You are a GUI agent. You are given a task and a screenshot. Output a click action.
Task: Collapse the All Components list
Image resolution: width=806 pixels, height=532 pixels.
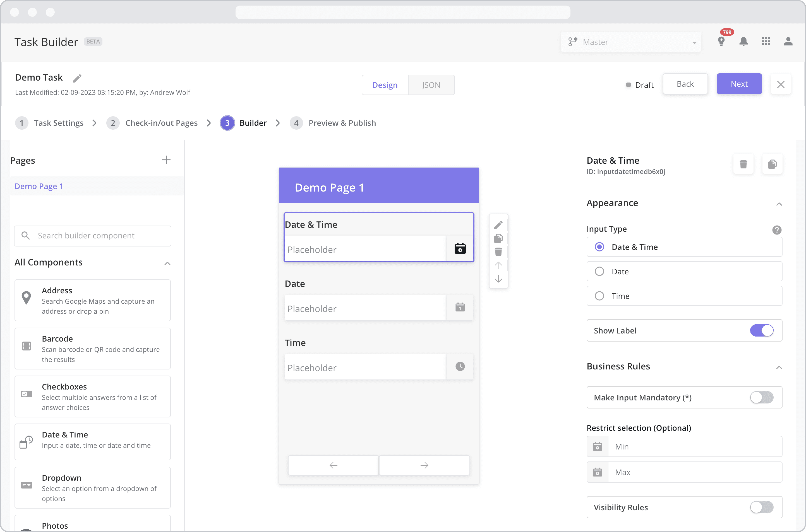point(167,263)
